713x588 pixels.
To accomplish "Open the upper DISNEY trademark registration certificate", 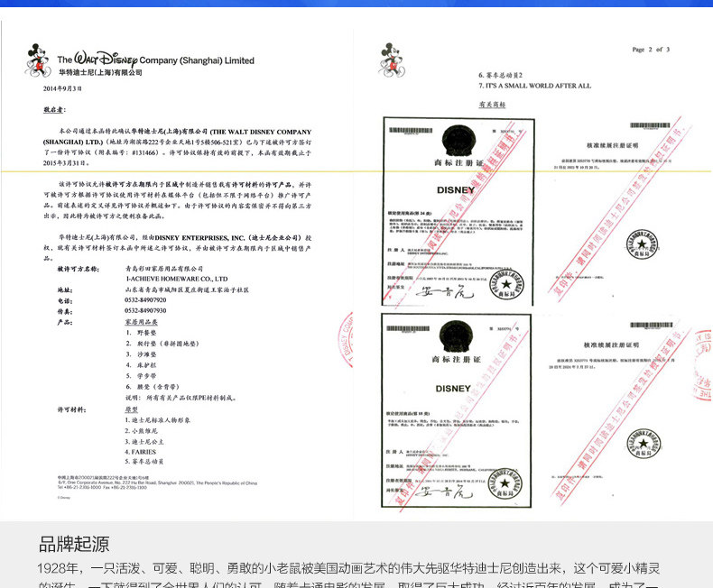I will (x=458, y=211).
